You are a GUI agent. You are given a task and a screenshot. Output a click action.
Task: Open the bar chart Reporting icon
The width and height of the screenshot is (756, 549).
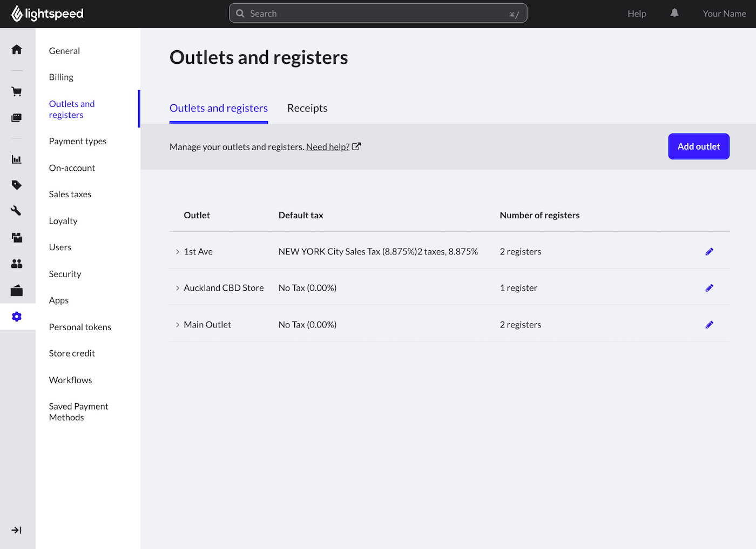pyautogui.click(x=17, y=159)
